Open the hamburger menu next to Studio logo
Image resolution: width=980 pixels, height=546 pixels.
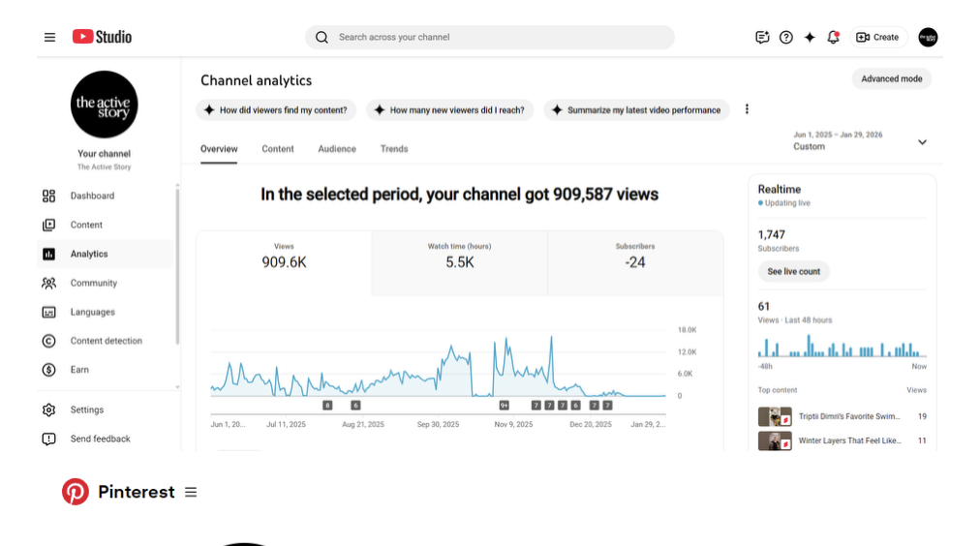tap(49, 37)
